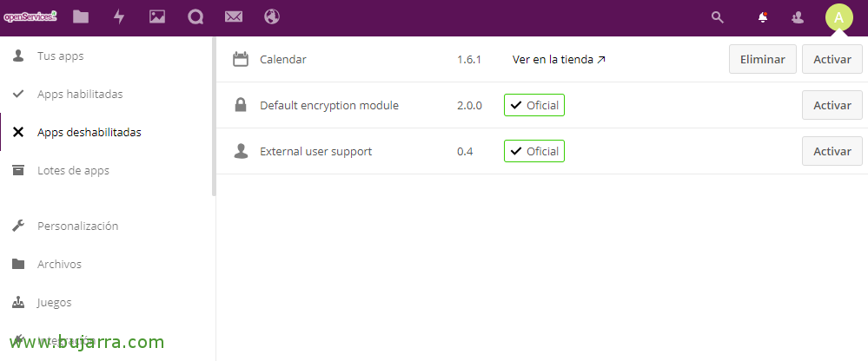The width and height of the screenshot is (868, 361).
Task: Open the Personalización category
Action: coord(77,226)
